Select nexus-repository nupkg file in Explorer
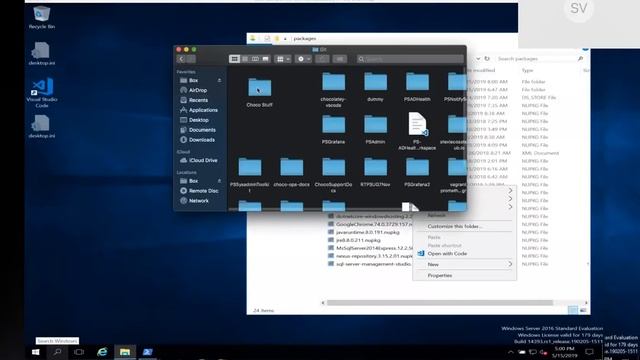 click(371, 256)
